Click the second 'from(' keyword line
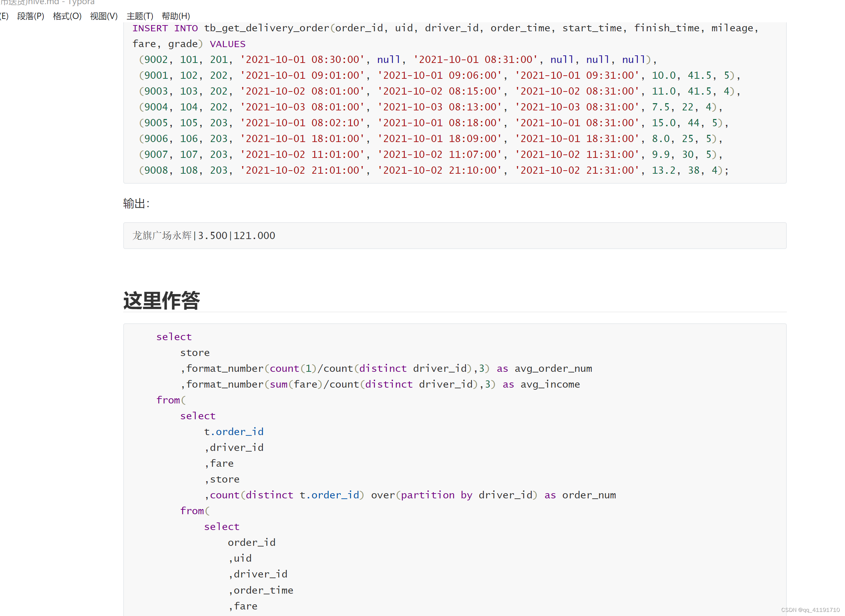Screen dimensions: 845x616 195,511
